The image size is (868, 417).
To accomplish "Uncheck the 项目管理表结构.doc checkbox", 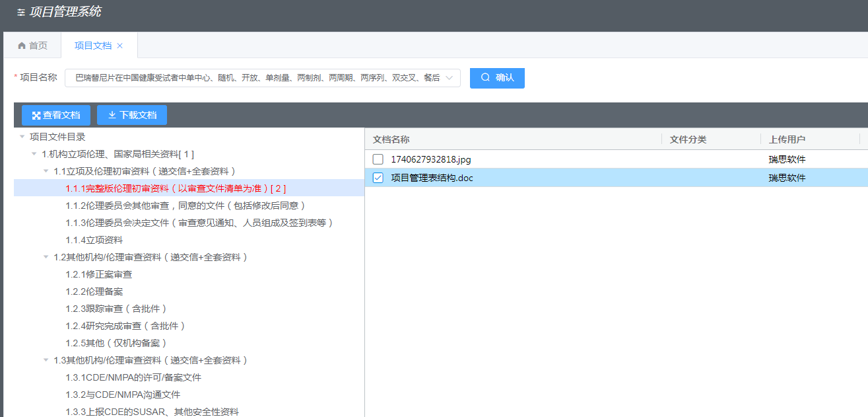I will click(x=378, y=178).
